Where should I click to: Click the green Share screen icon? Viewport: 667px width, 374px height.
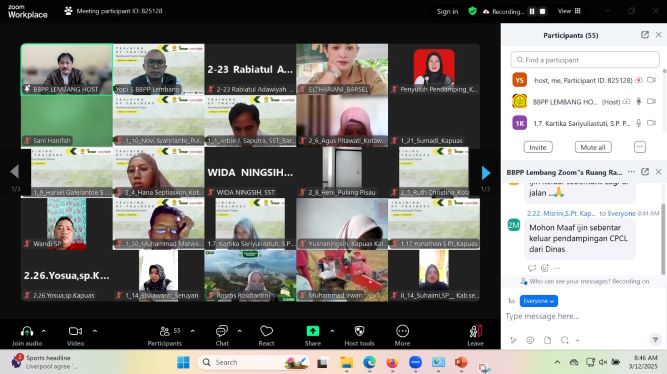click(x=313, y=331)
